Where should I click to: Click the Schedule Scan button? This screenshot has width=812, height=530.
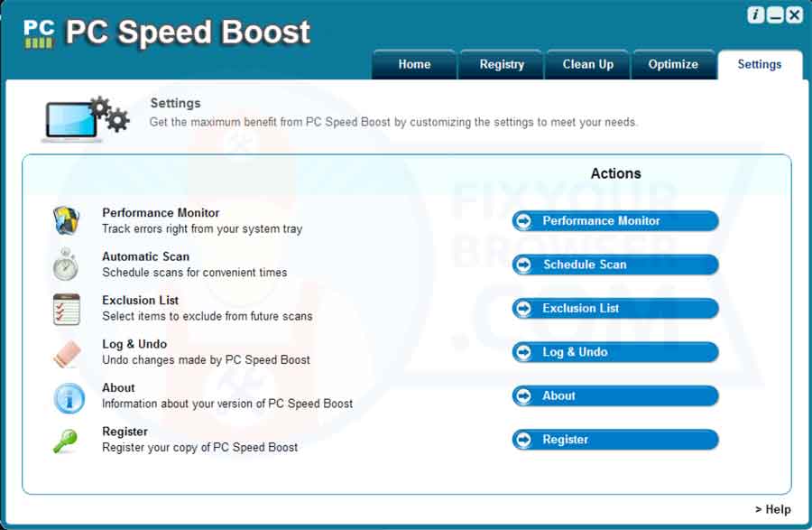(x=615, y=265)
